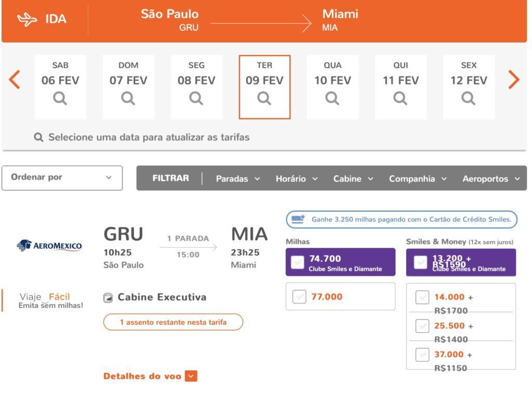
Task: Click the Smiles credit card icon
Action: pos(298,220)
